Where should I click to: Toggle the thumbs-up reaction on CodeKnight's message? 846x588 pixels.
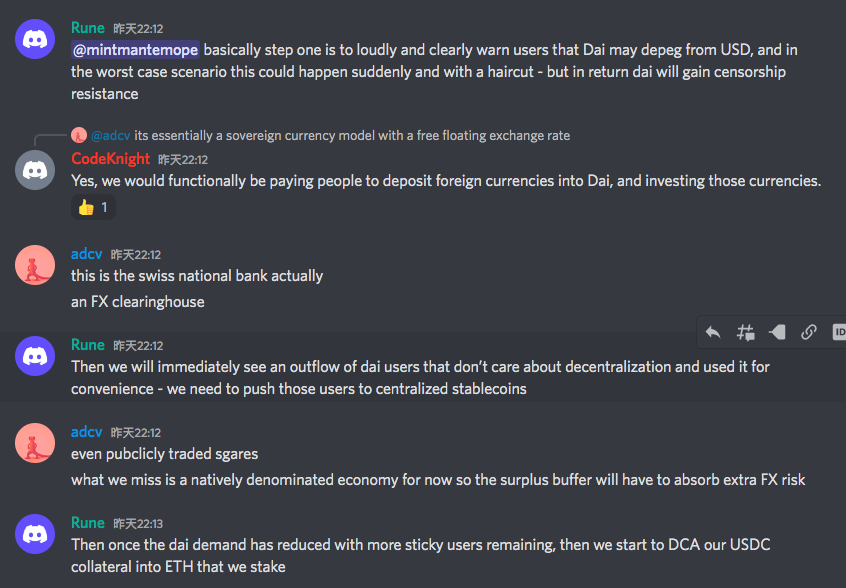pos(92,207)
